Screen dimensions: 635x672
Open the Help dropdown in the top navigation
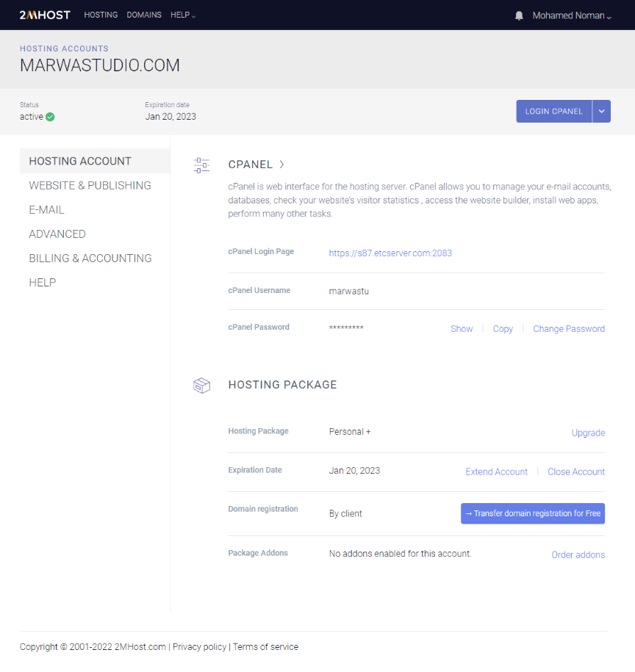[183, 15]
